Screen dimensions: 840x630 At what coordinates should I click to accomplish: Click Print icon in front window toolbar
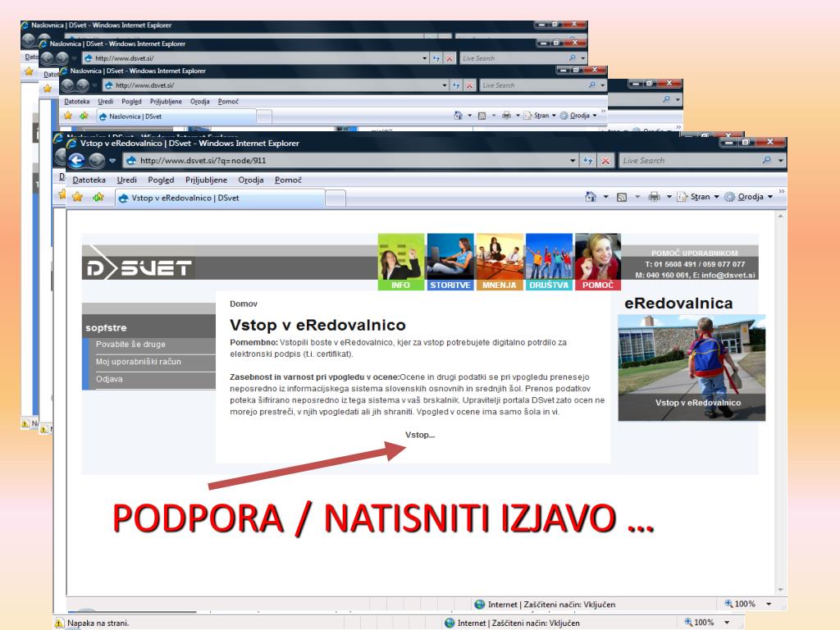point(654,197)
